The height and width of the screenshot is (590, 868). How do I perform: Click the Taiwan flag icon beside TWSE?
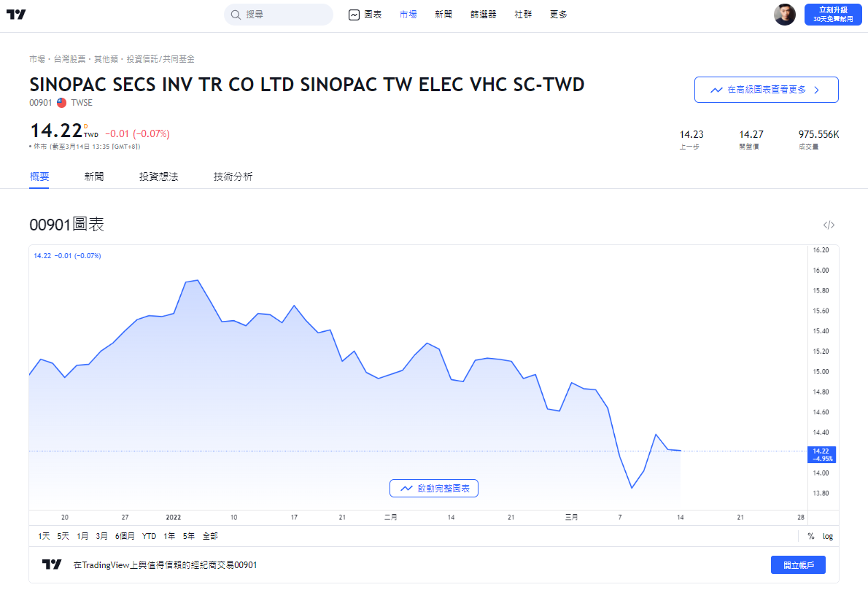(61, 102)
